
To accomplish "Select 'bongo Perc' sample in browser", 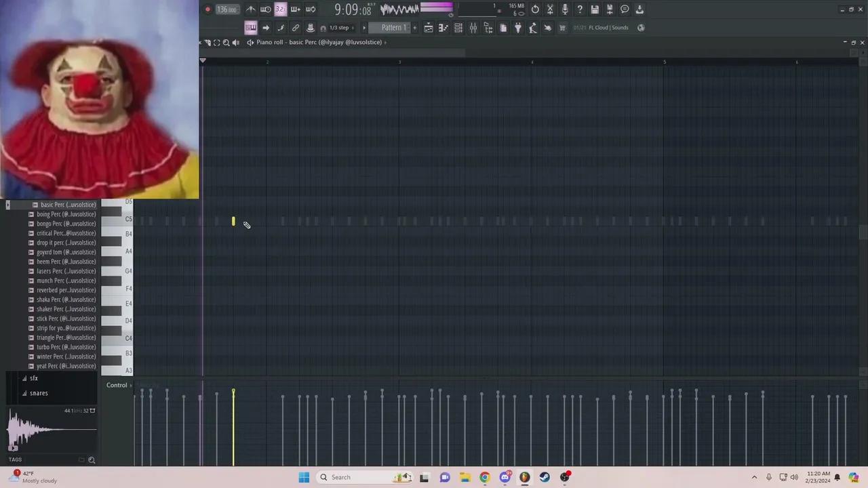I will (66, 224).
